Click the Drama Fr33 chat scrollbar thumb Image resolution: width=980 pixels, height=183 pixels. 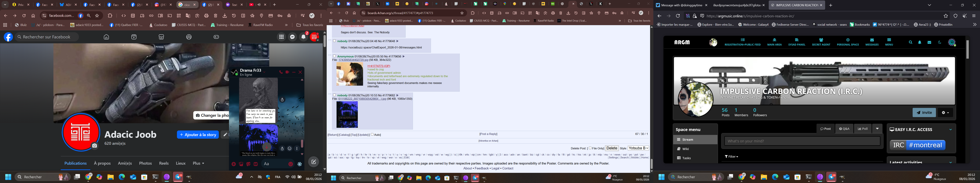pos(302,144)
